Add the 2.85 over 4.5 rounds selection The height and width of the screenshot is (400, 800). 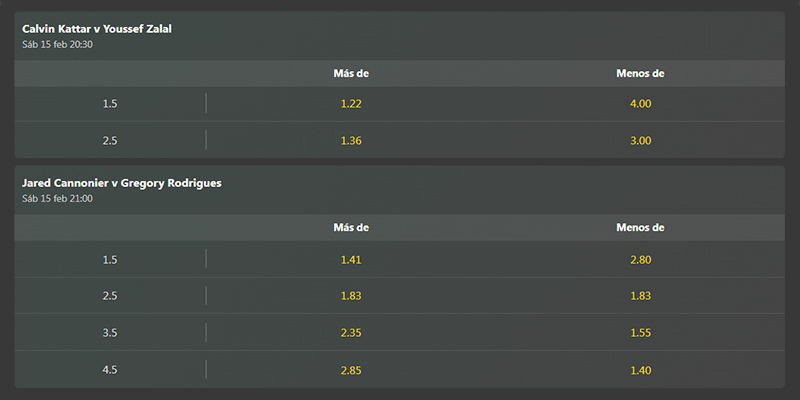(351, 370)
